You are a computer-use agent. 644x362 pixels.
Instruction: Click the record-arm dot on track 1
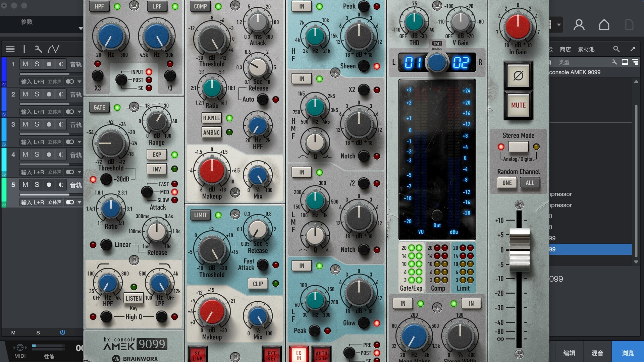tap(49, 64)
